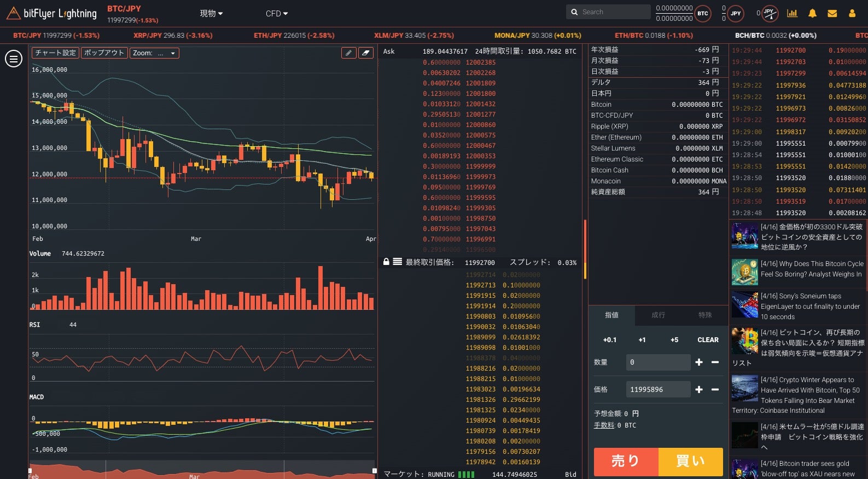Open notifications bell icon
The width and height of the screenshot is (868, 479).
pos(812,13)
